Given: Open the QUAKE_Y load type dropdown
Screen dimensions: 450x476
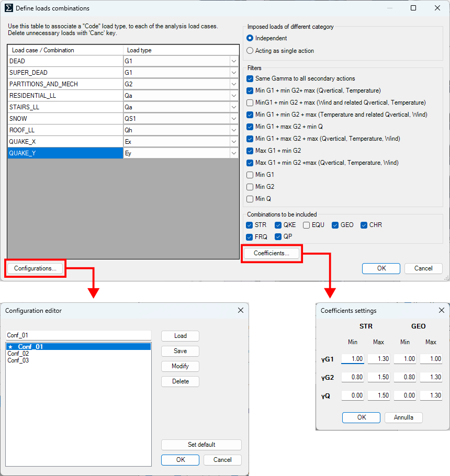Looking at the screenshot, I should (233, 153).
